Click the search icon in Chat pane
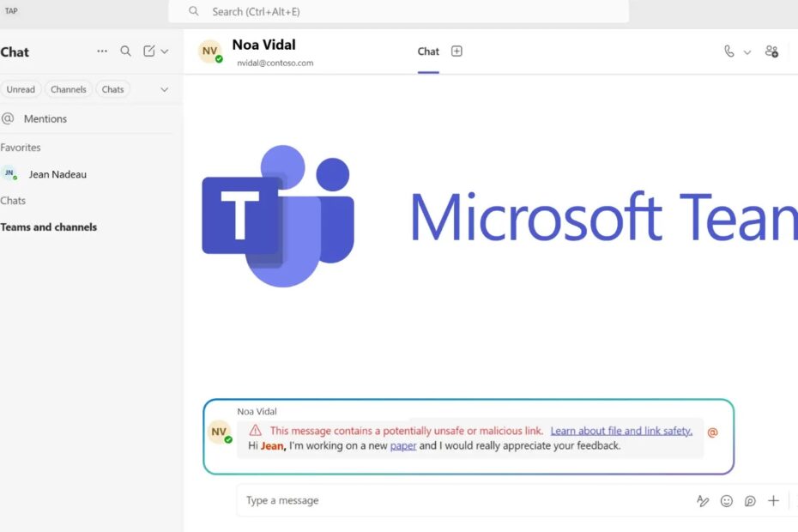 click(x=125, y=51)
